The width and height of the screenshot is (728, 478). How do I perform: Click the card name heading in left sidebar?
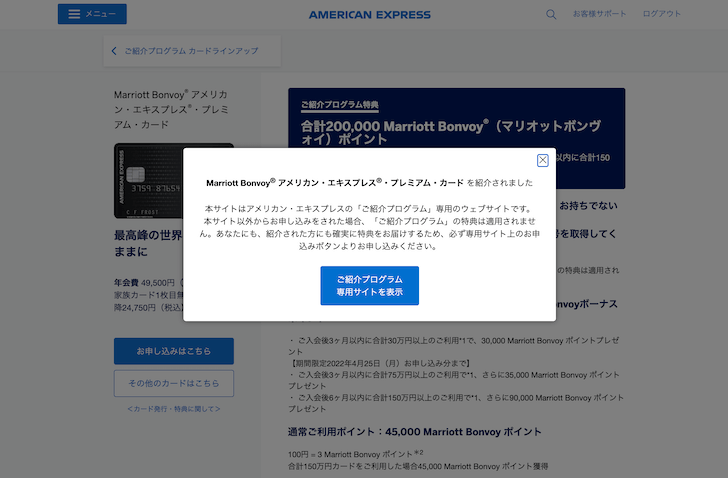click(x=171, y=110)
